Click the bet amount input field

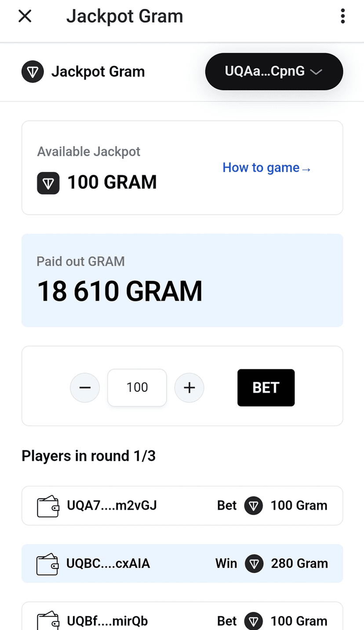click(137, 388)
